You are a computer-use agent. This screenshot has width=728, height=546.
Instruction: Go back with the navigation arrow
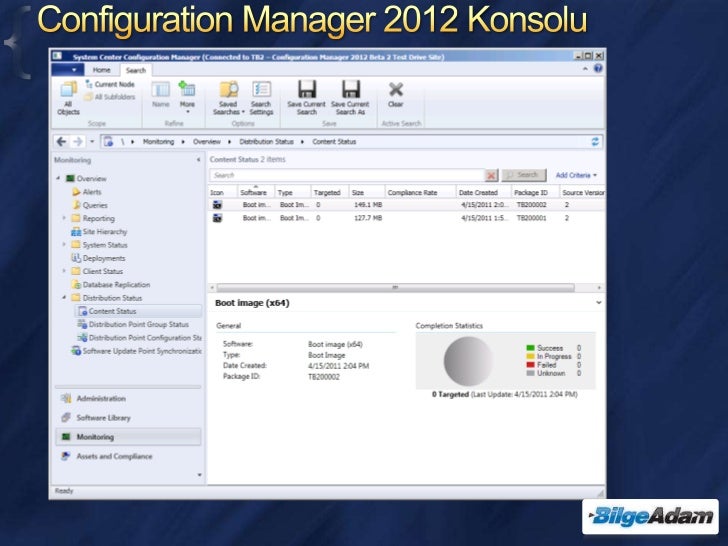coord(61,142)
